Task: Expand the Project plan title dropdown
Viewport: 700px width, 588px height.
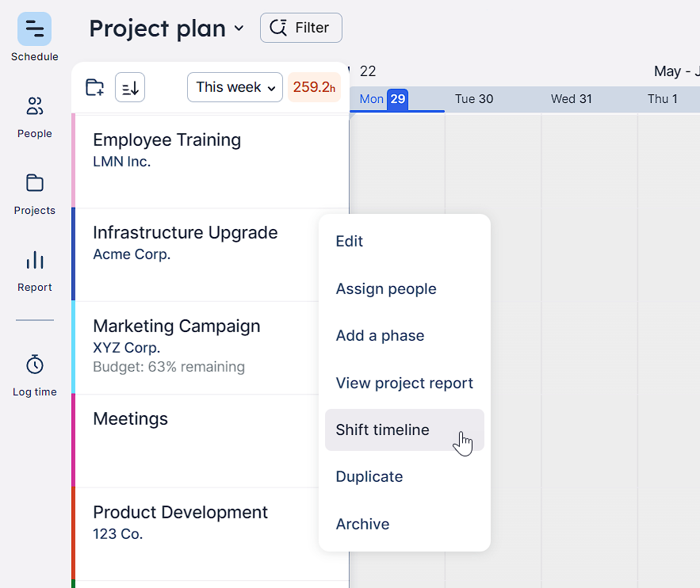Action: [239, 29]
